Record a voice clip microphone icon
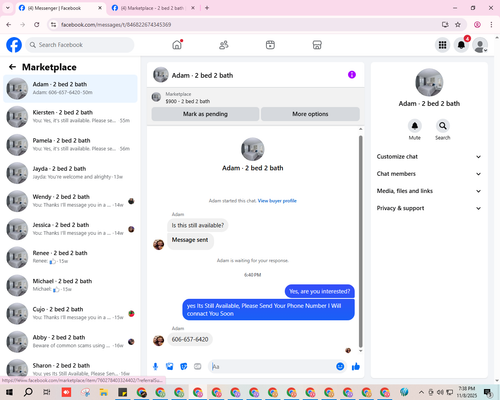 [x=155, y=367]
